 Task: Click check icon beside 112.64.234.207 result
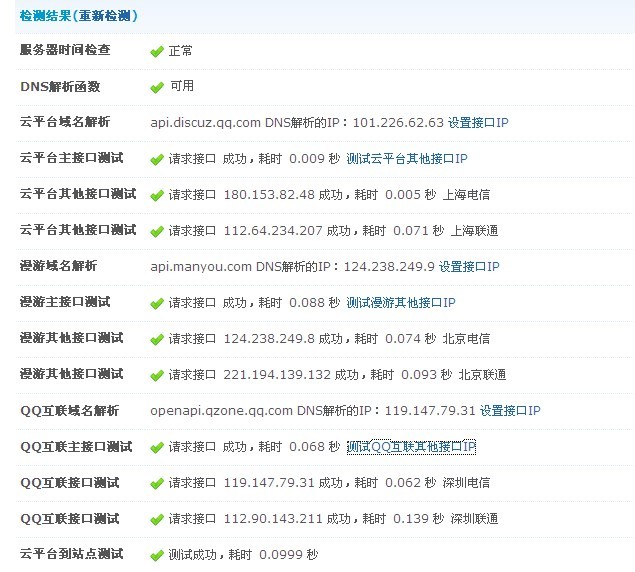point(157,231)
